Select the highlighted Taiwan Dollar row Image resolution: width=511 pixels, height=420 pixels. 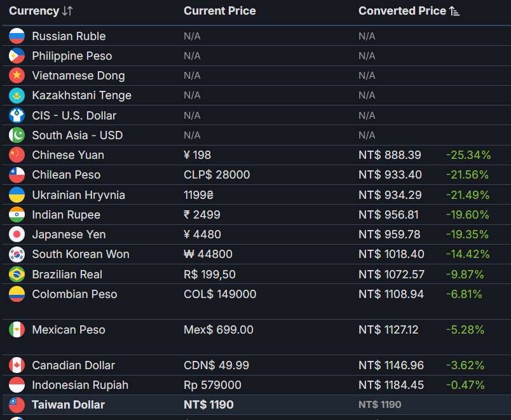pos(257,405)
